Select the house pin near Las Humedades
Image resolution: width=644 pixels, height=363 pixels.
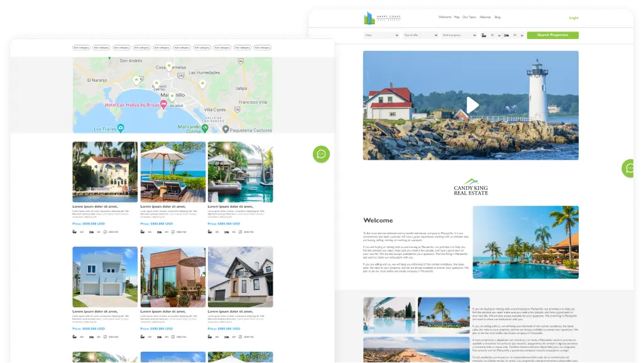202,84
